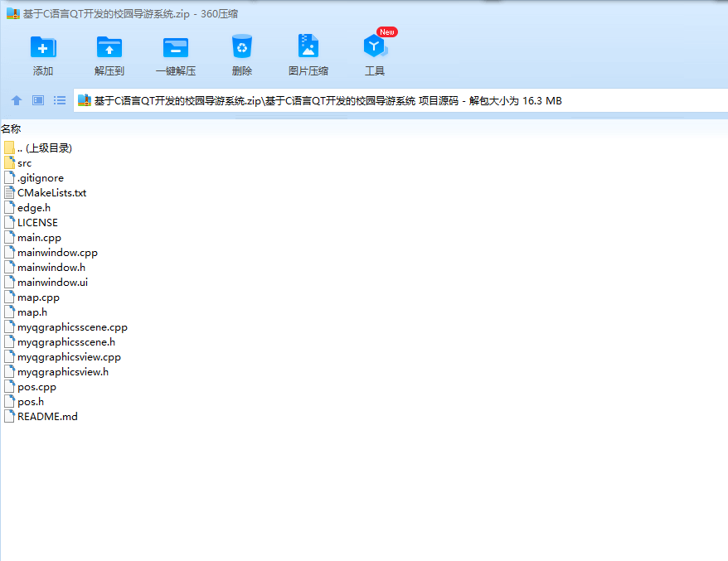
Task: Click the 添加 (Add) toolbar icon
Action: coord(43,47)
